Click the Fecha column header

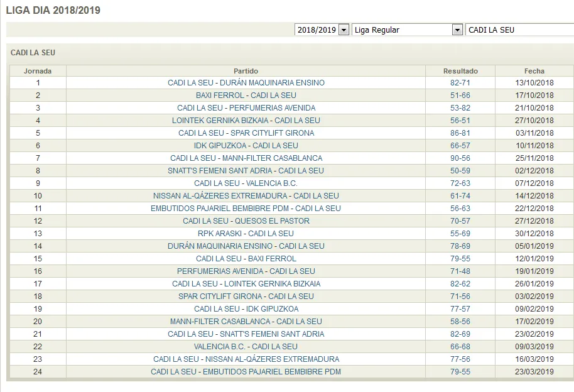pos(534,71)
